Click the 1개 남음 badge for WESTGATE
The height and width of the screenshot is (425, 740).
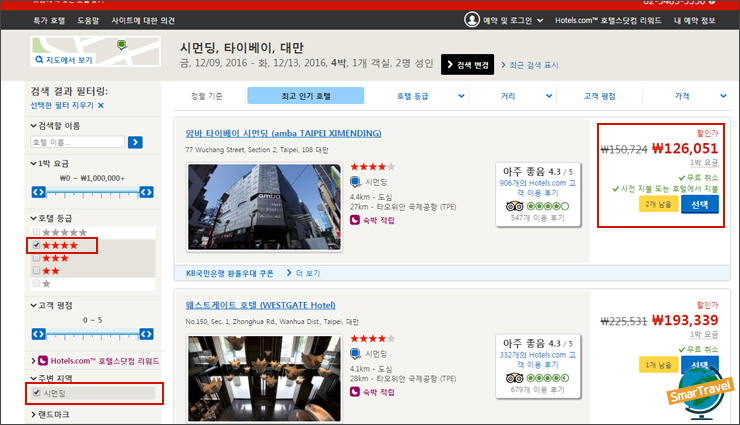(x=658, y=365)
